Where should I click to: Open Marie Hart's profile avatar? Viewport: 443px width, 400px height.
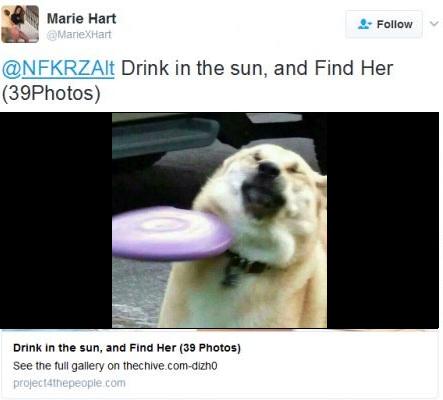click(x=20, y=24)
